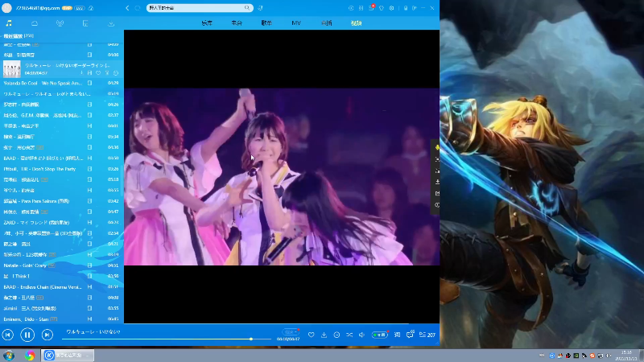Click the user avatar at top left
Screen dimensions: 644x362
pos(6,8)
